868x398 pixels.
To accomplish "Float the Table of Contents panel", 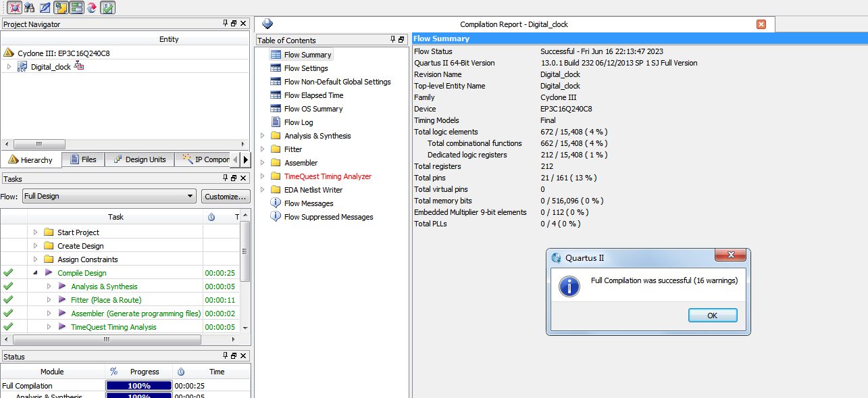I will click(401, 40).
